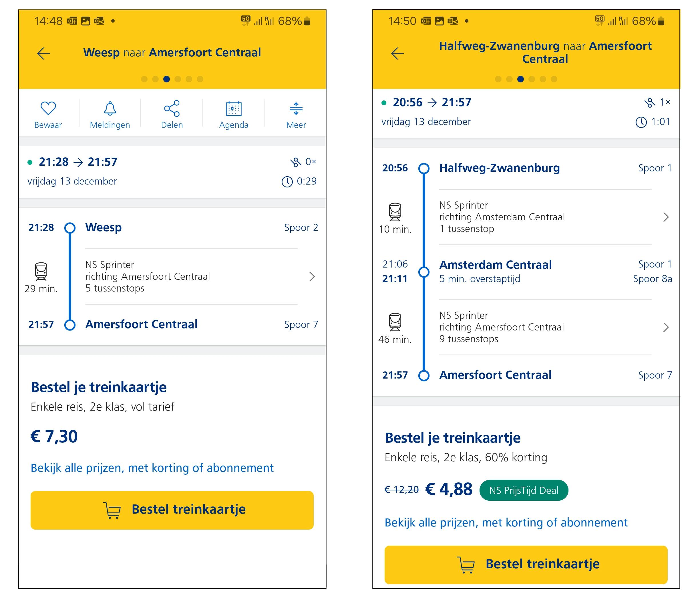Viewport: 700px width, 590px height.
Task: Select fourth page dot on Halfweg-Zwanenburg screen
Action: (x=532, y=79)
